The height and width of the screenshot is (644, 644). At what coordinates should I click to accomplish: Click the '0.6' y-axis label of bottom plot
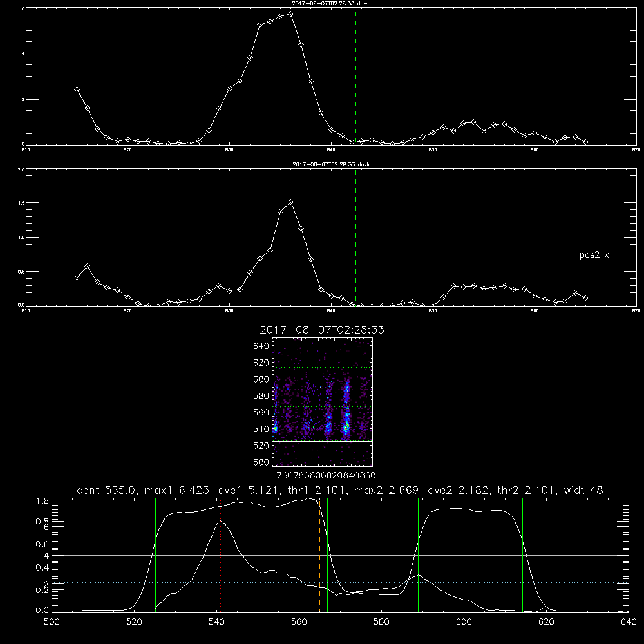pyautogui.click(x=42, y=544)
